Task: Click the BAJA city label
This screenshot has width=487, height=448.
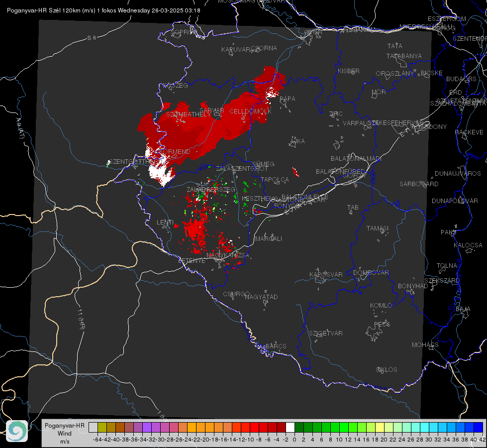Action: pos(463,309)
